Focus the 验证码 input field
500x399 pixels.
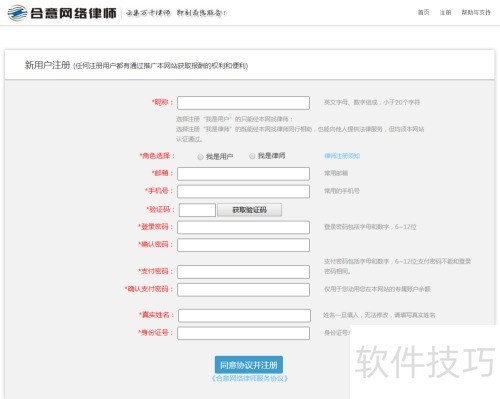coord(197,210)
